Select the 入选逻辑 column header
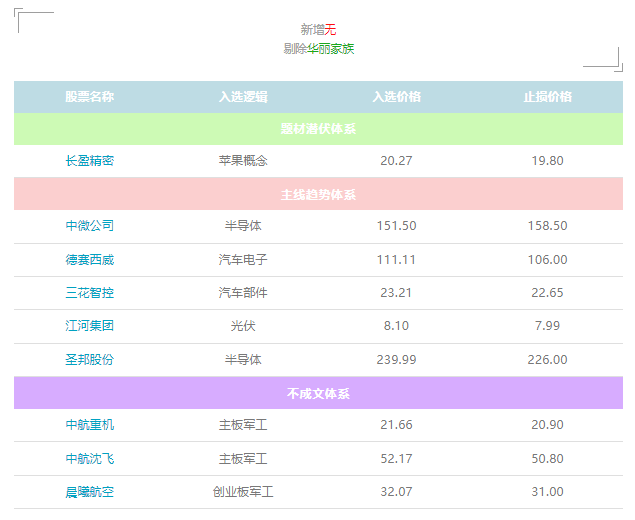635x520 pixels. [x=243, y=97]
